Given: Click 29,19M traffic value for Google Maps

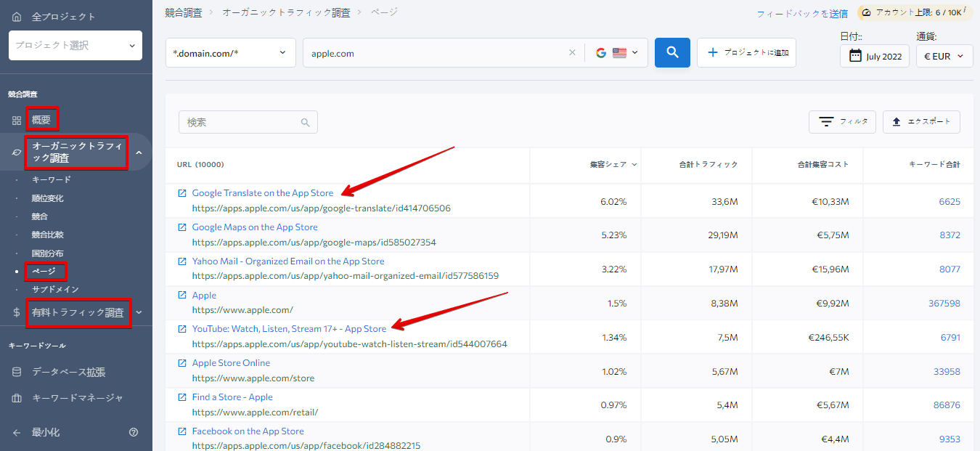Looking at the screenshot, I should click(724, 235).
